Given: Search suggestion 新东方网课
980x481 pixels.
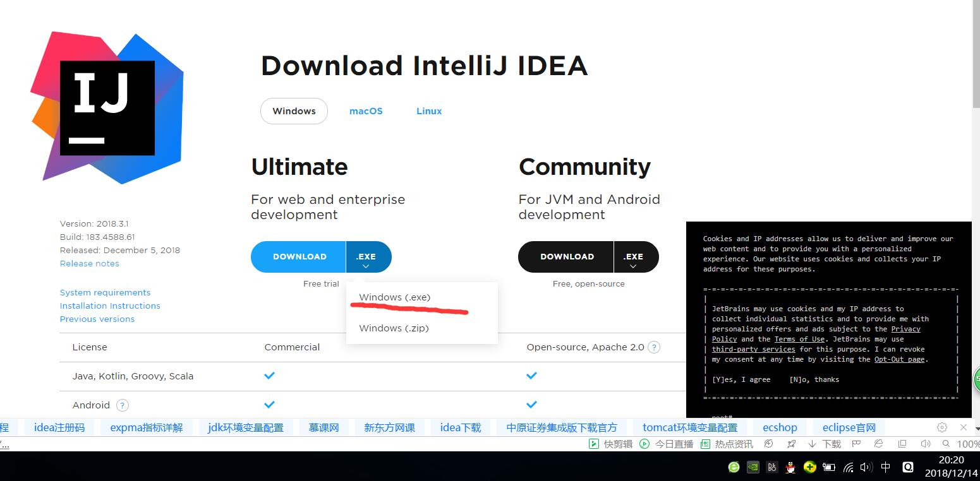Looking at the screenshot, I should [389, 427].
